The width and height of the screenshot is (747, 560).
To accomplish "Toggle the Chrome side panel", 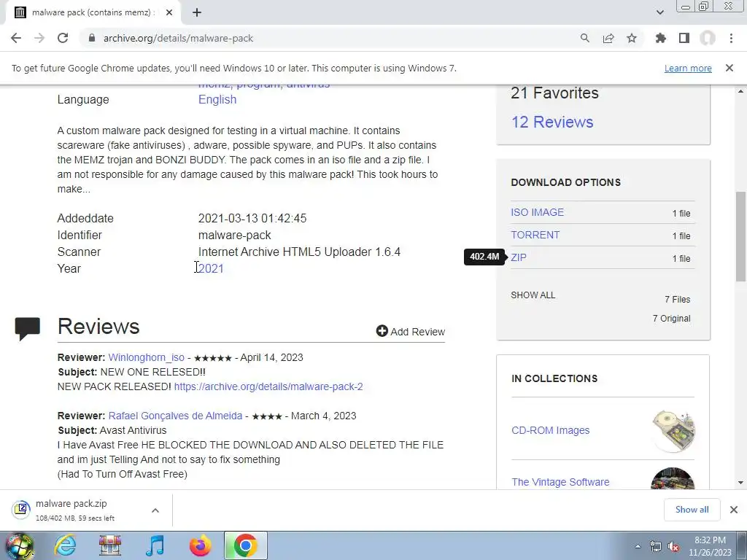I will click(x=684, y=38).
